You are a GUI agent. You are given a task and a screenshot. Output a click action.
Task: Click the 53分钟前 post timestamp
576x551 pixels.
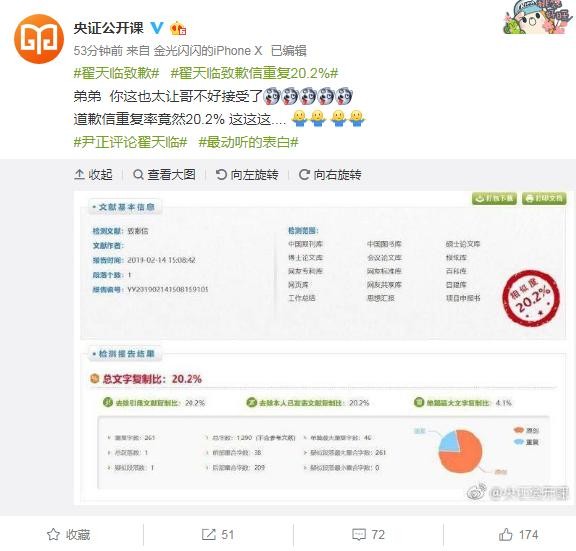click(x=98, y=51)
